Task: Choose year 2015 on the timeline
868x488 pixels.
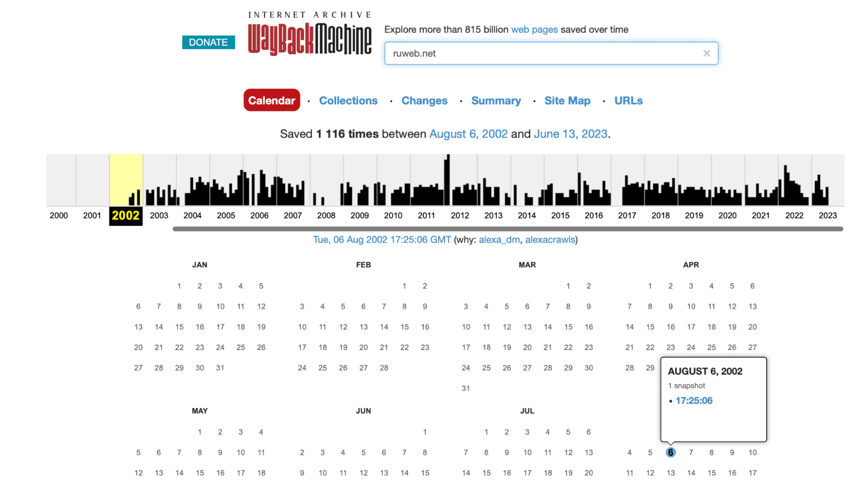Action: pyautogui.click(x=560, y=215)
